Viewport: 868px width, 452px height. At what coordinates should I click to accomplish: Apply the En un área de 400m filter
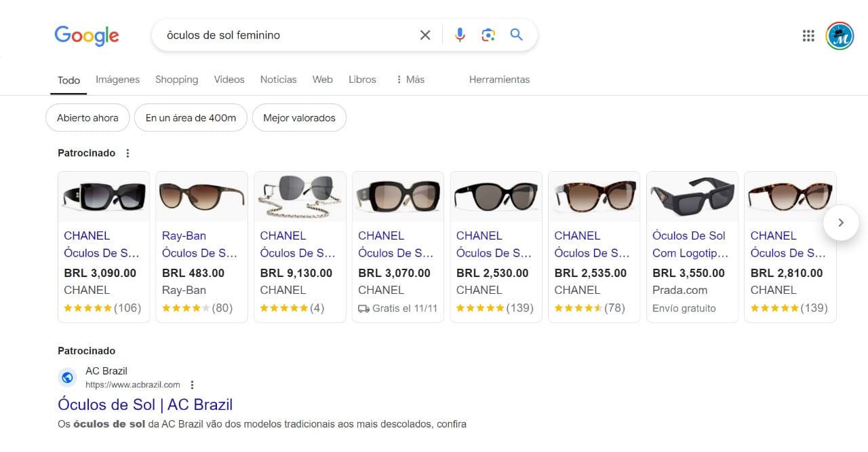(191, 118)
